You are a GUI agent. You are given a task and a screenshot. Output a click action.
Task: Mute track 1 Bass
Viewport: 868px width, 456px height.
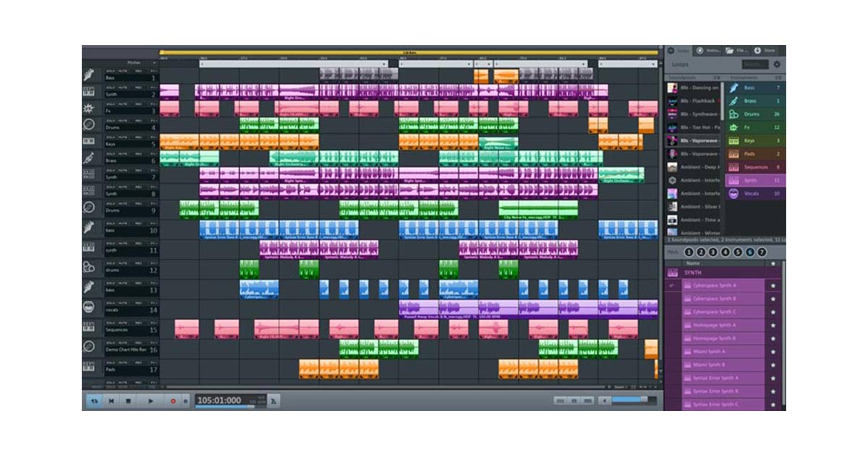pyautogui.click(x=124, y=71)
